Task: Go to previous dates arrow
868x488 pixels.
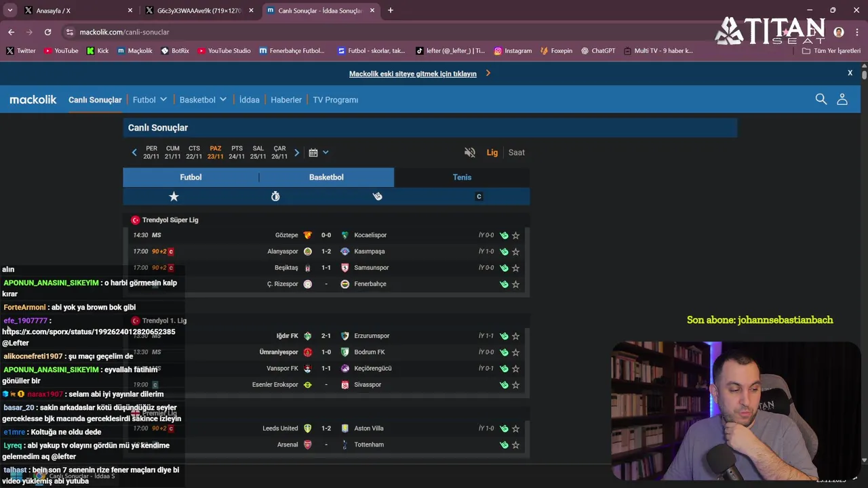Action: tap(134, 152)
